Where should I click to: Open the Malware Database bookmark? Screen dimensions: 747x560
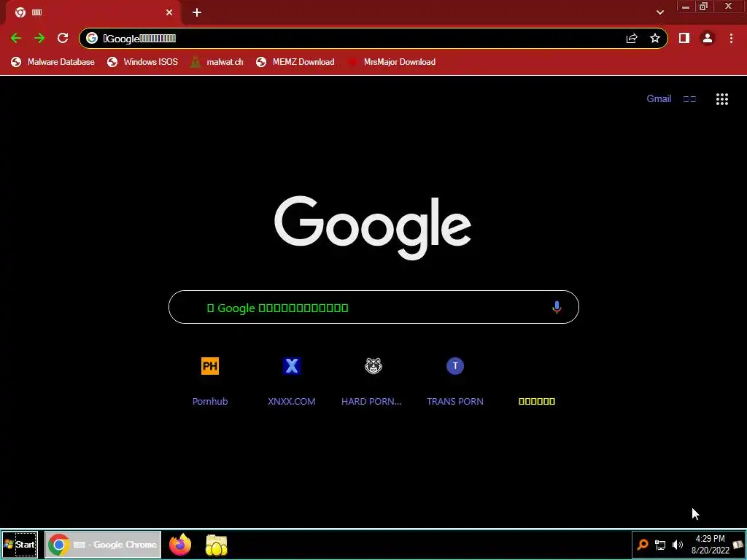53,62
